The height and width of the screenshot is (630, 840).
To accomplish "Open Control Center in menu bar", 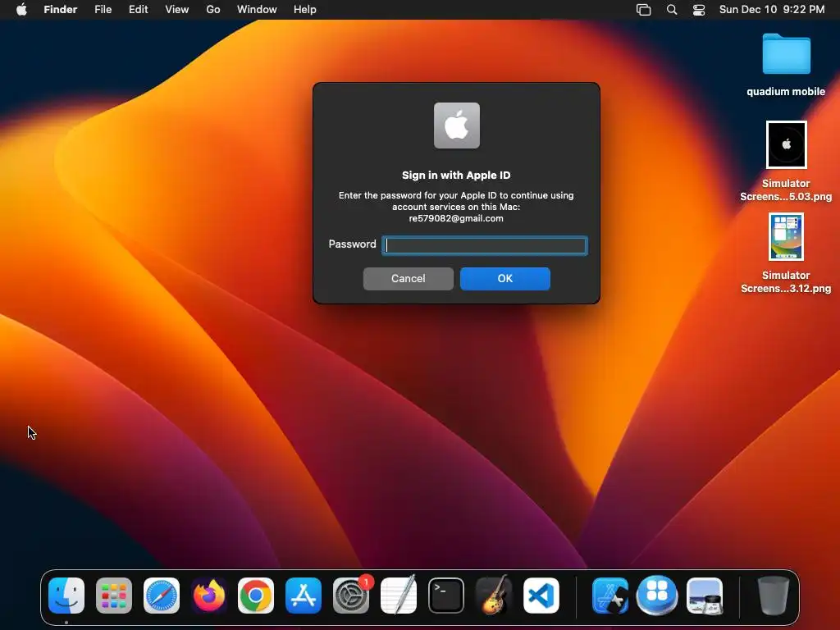I will (699, 10).
